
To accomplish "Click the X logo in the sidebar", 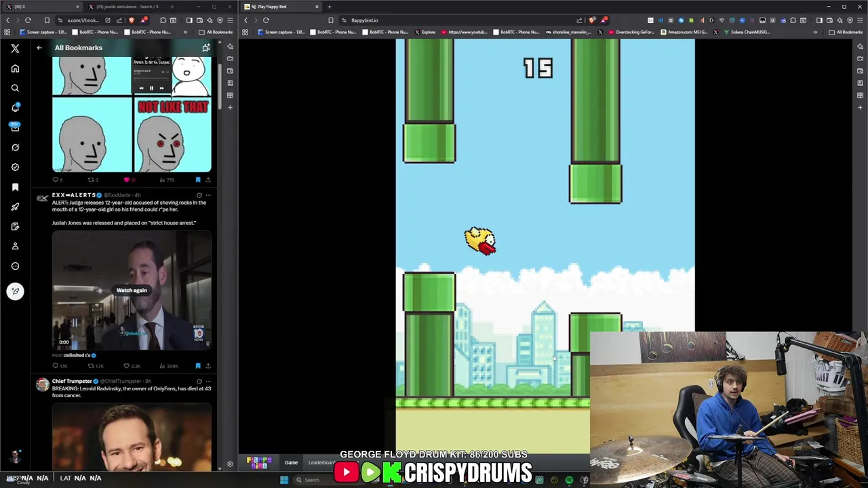I will click(15, 48).
